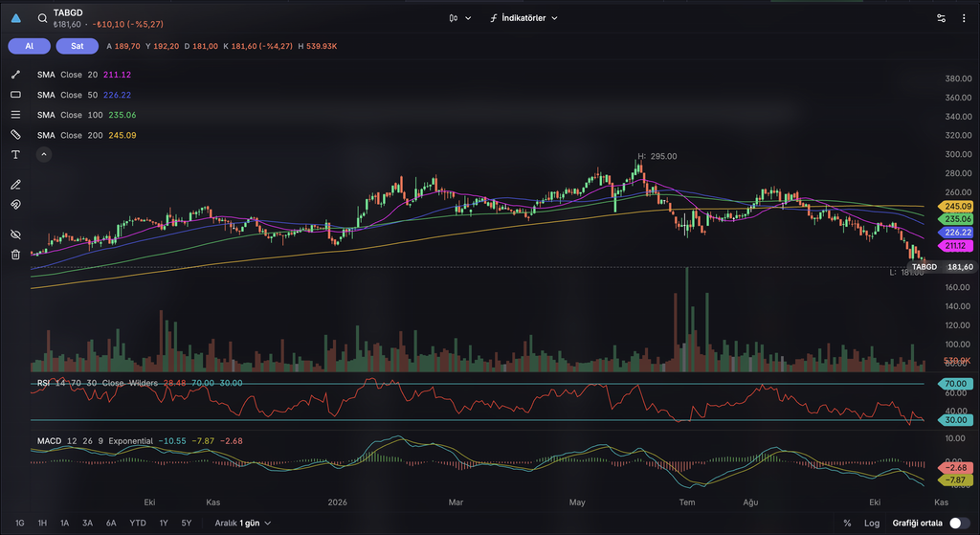Viewport: 980px width, 535px height.
Task: Select the SMA Close 20 indicator legend
Action: [84, 75]
